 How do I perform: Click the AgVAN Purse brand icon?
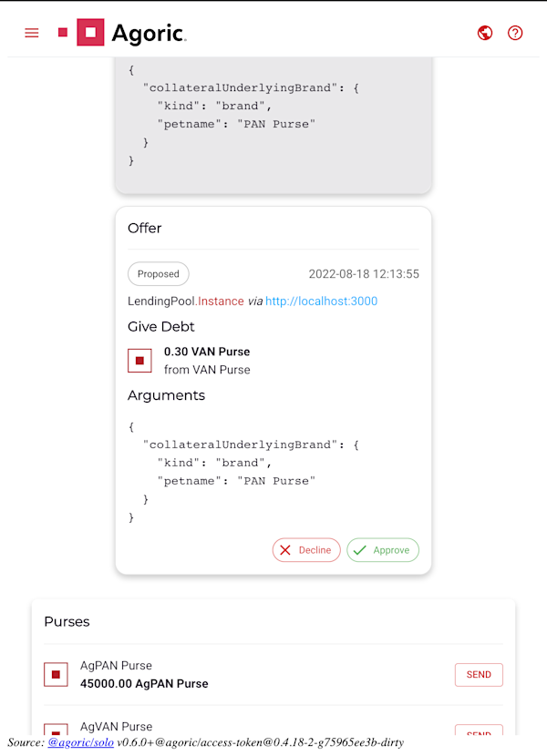(56, 729)
